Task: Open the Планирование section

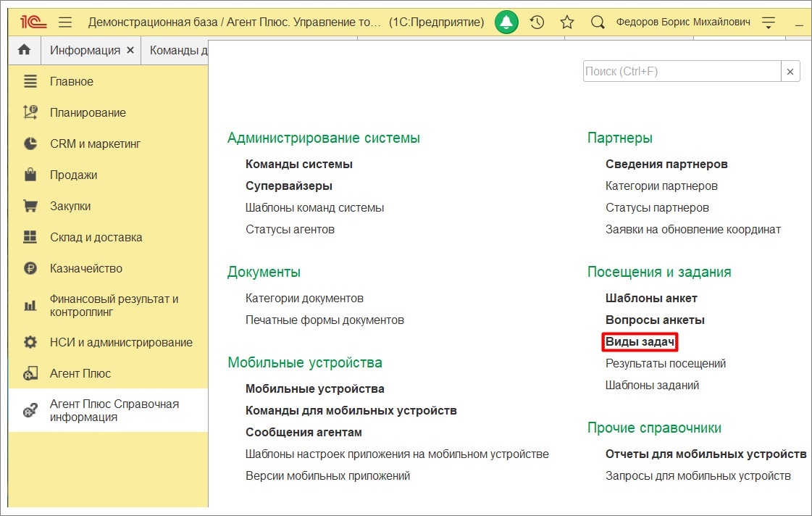Action: [88, 112]
